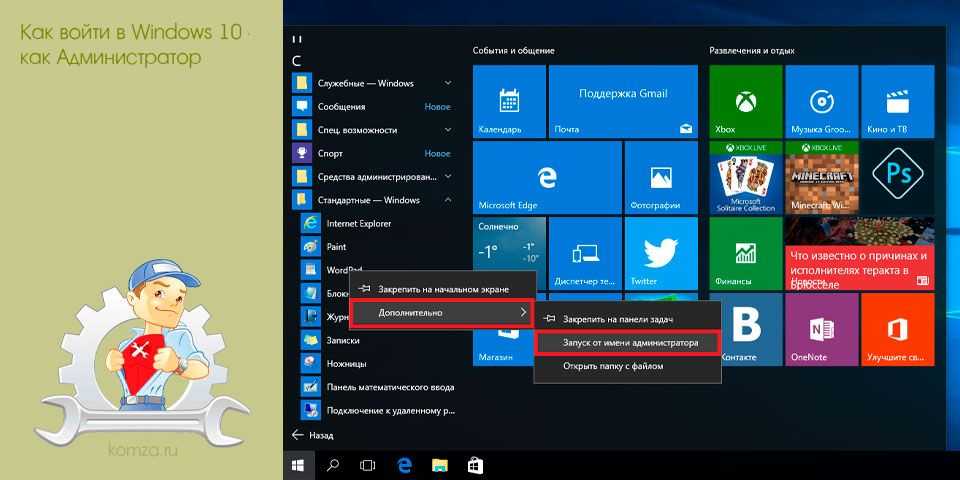The image size is (960, 480).
Task: Open File Explorer from the taskbar
Action: coord(440,465)
